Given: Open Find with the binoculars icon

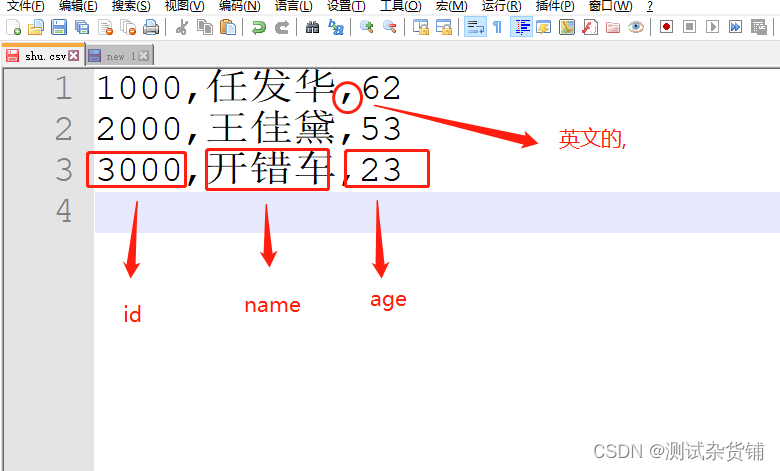Looking at the screenshot, I should tap(312, 27).
